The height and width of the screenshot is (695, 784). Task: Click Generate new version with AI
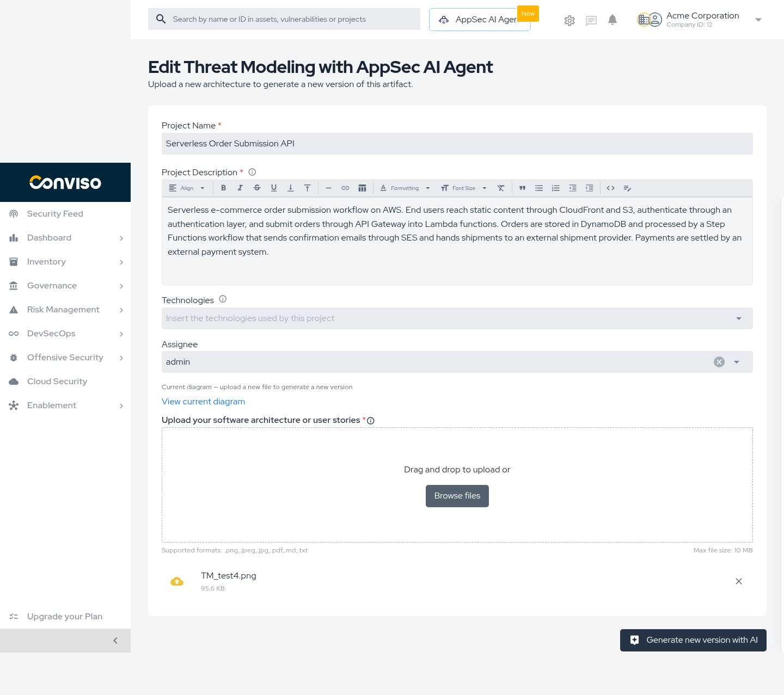tap(693, 640)
